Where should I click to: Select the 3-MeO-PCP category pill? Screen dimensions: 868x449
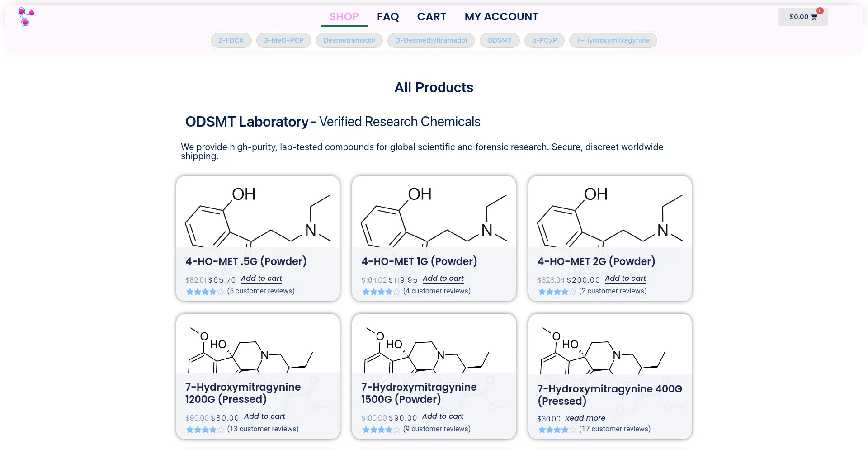click(x=283, y=40)
